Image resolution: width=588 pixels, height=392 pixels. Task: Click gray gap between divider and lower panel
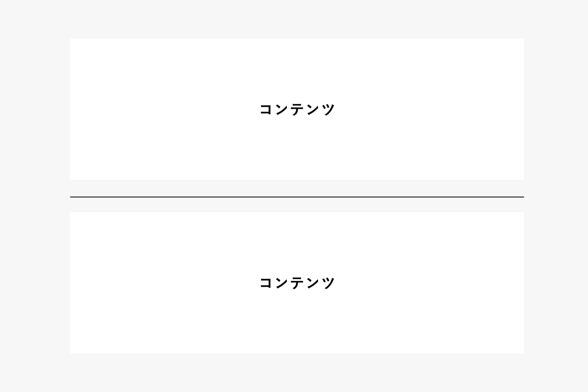[297, 205]
